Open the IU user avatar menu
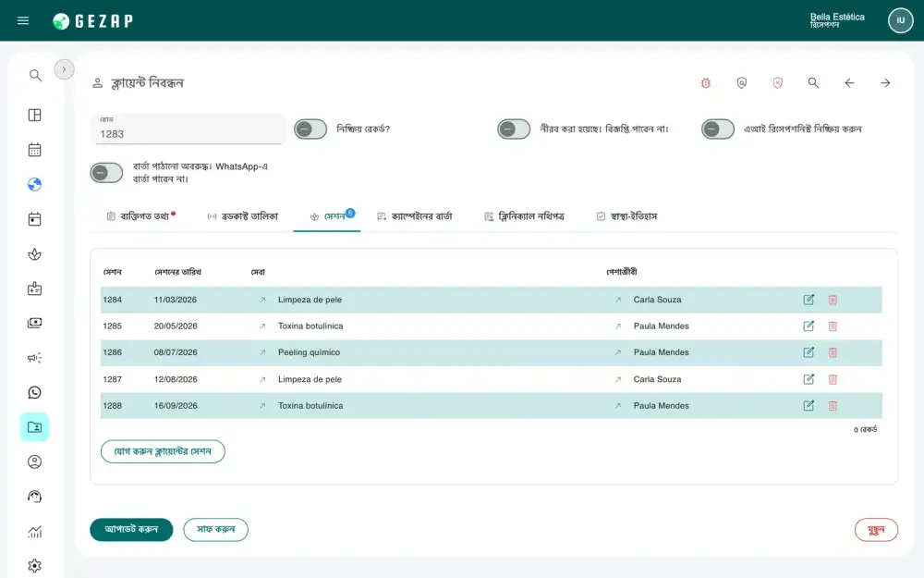Image resolution: width=924 pixels, height=578 pixels. (900, 20)
